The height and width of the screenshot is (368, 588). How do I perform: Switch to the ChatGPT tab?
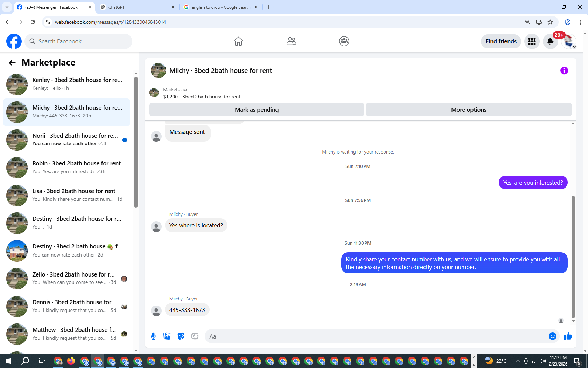(136, 7)
